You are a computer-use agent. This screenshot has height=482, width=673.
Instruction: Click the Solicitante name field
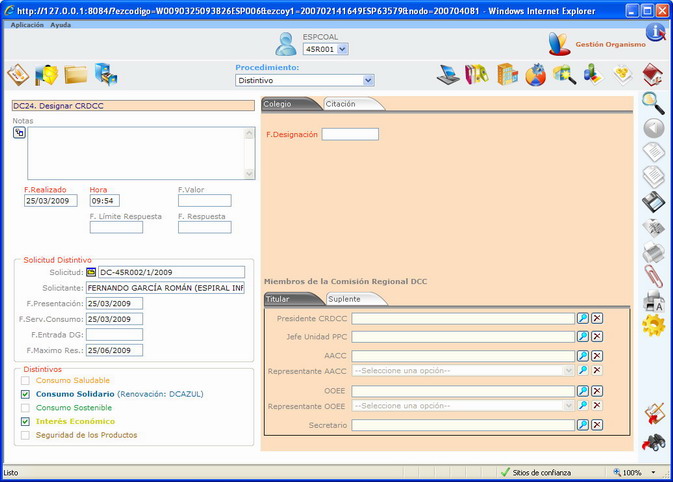coord(166,288)
